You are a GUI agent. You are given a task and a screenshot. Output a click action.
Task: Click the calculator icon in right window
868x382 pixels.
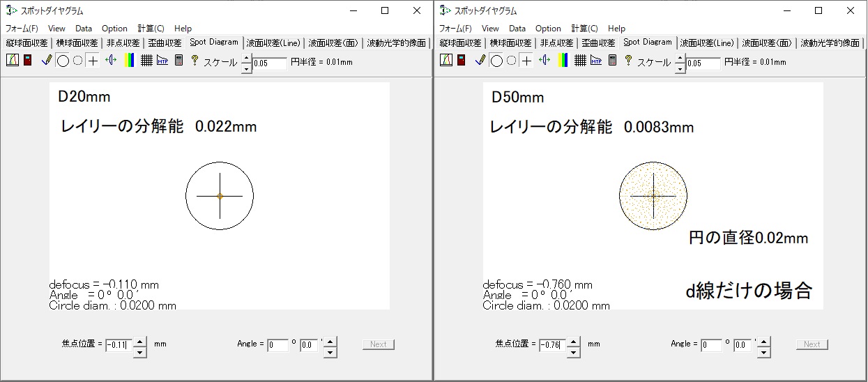coord(613,60)
